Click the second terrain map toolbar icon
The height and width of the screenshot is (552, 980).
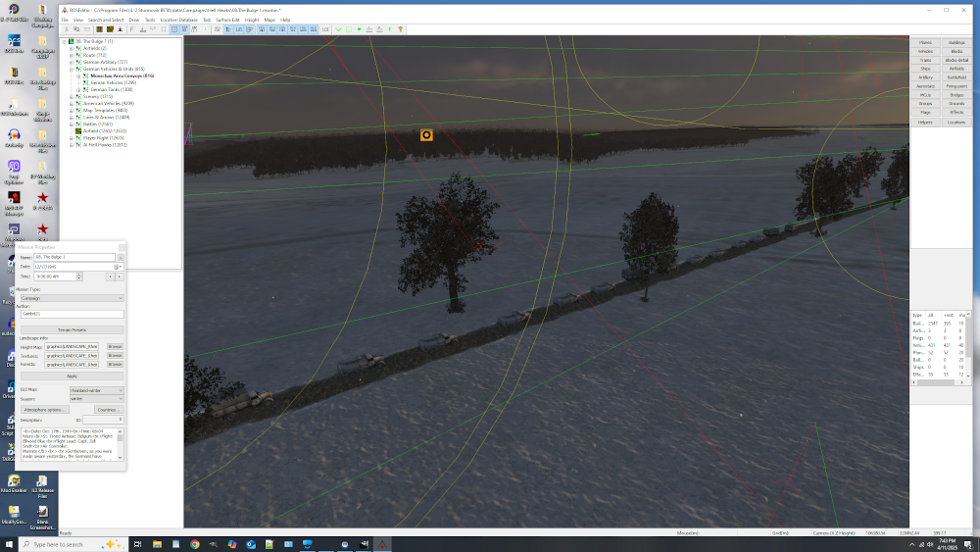tap(110, 29)
